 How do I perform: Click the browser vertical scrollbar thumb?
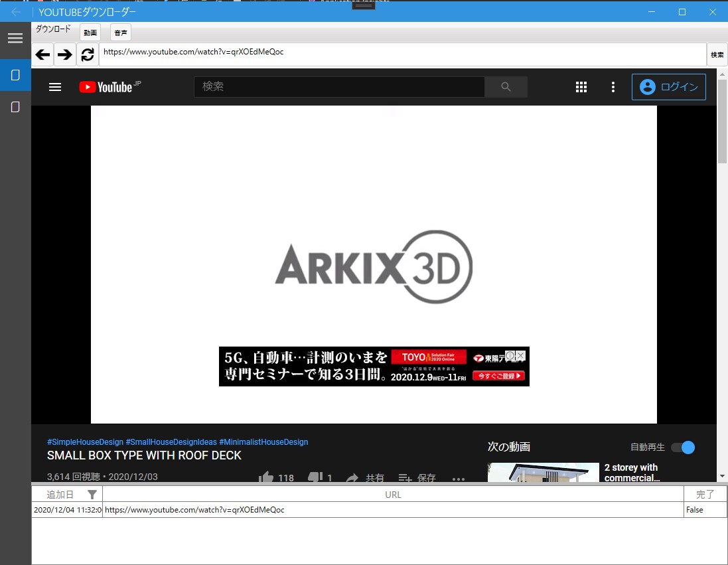point(722,121)
